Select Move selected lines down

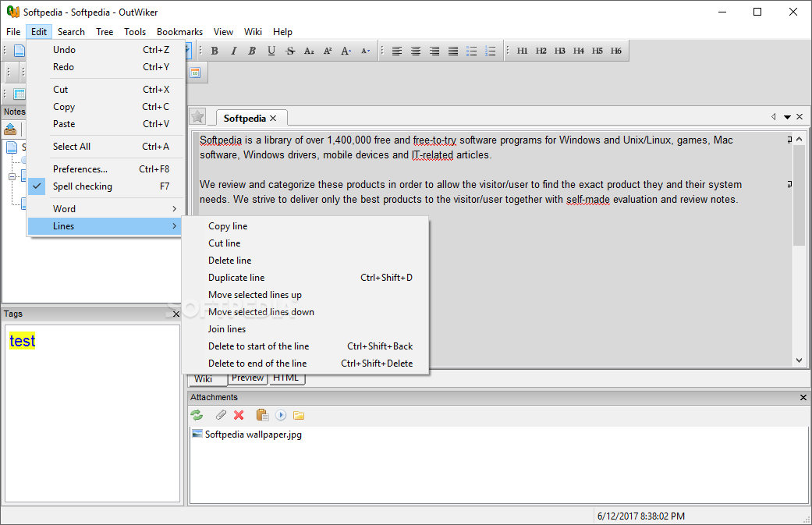tap(305, 312)
